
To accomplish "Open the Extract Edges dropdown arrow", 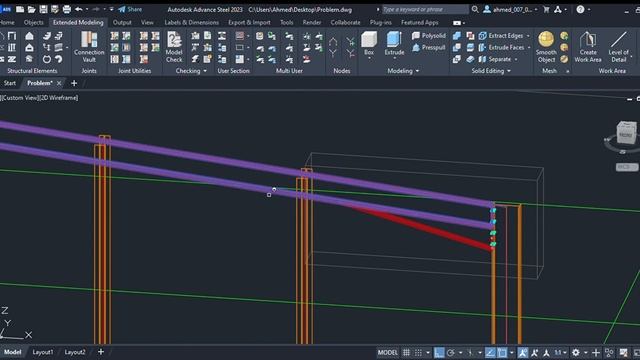I will click(x=528, y=36).
